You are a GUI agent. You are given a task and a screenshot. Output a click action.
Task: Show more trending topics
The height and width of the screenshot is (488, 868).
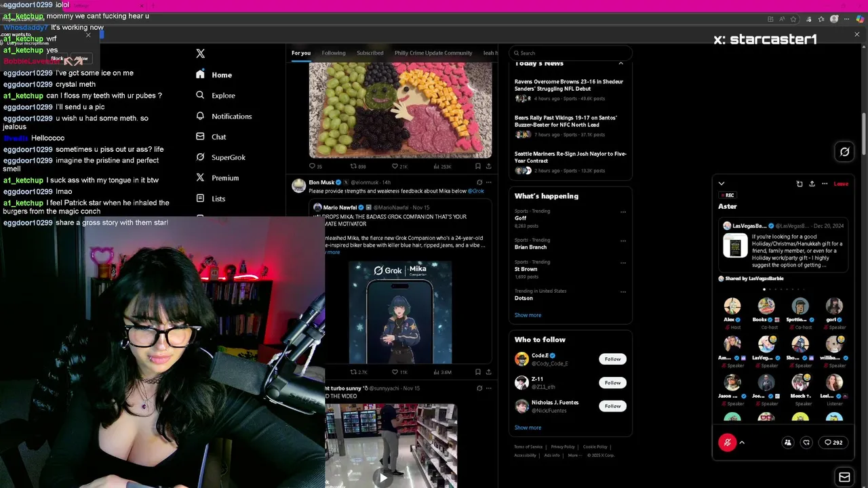[x=528, y=315]
